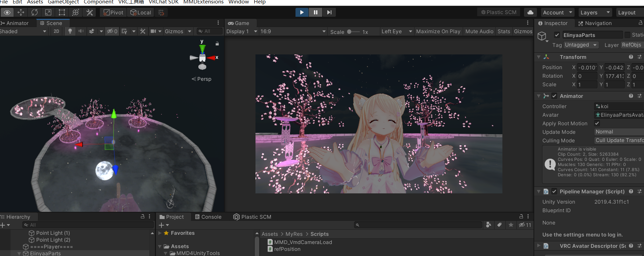Toggle scene grid visibility icon
Viewport: 644px width, 256px height.
point(124,31)
